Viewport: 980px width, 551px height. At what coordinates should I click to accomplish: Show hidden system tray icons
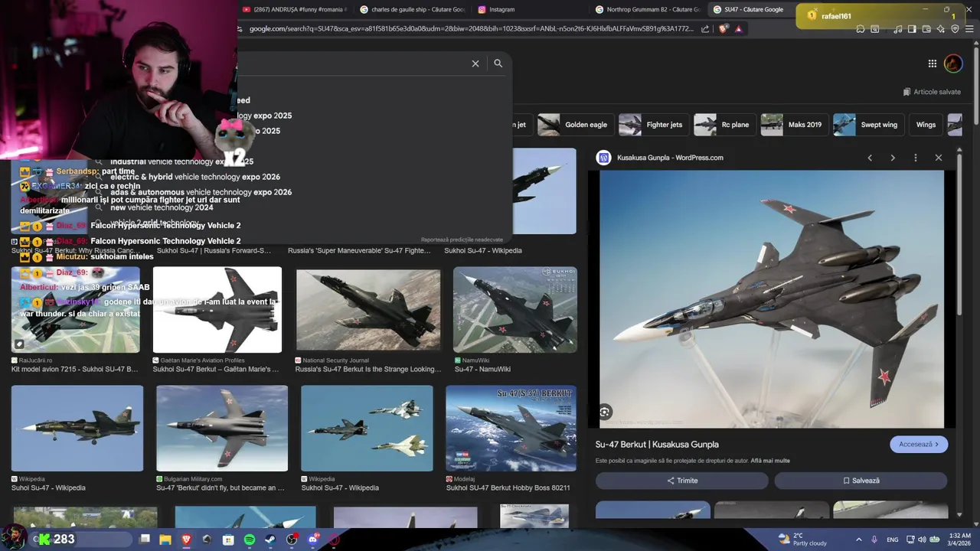click(858, 540)
